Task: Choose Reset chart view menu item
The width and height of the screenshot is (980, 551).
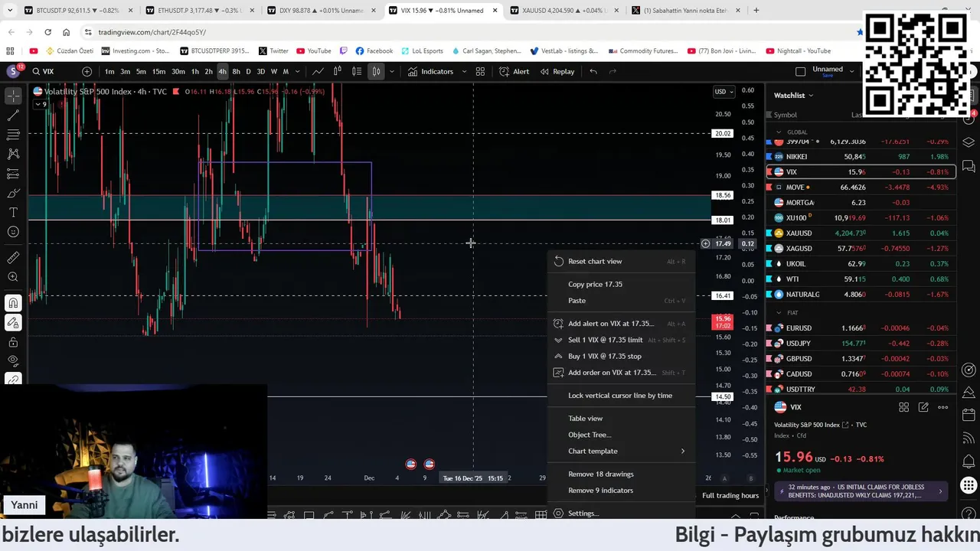Action: [621, 261]
